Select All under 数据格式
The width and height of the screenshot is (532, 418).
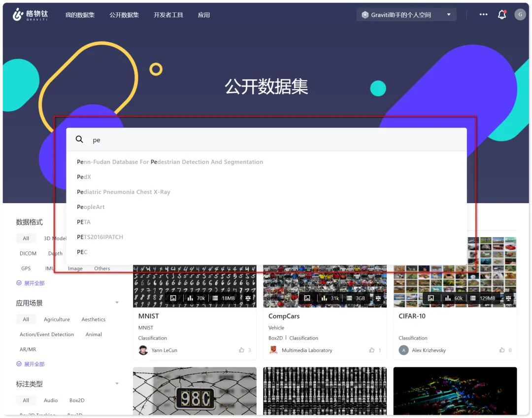tap(26, 239)
